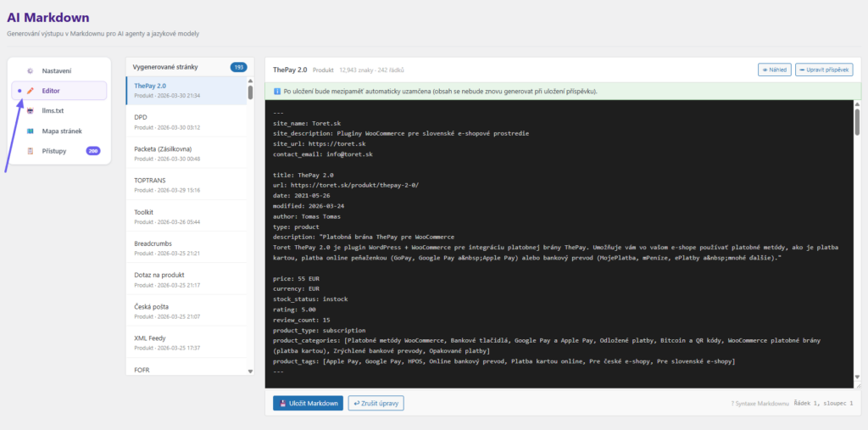868x430 pixels.
Task: Click the 'review_count: 15' line
Action: pyautogui.click(x=302, y=320)
